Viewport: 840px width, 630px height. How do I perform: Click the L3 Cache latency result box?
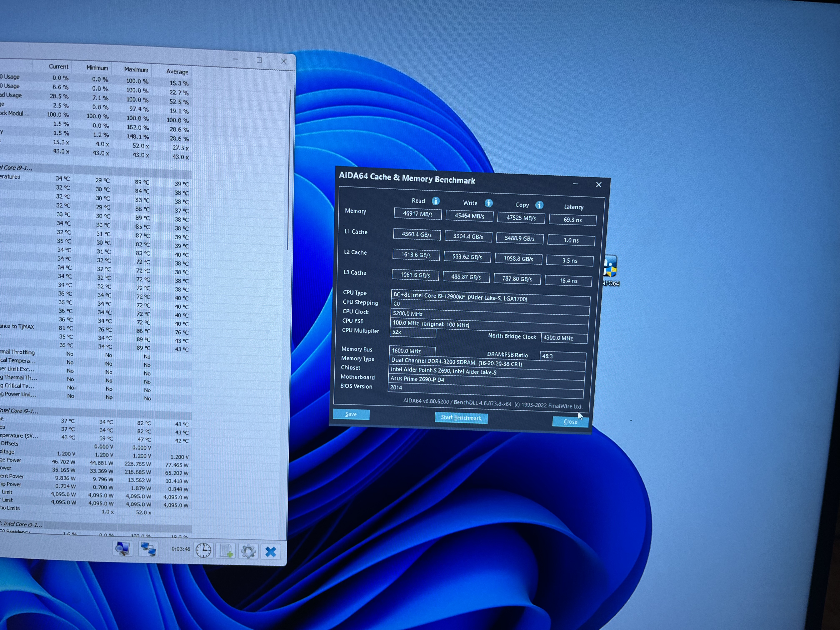coord(568,281)
